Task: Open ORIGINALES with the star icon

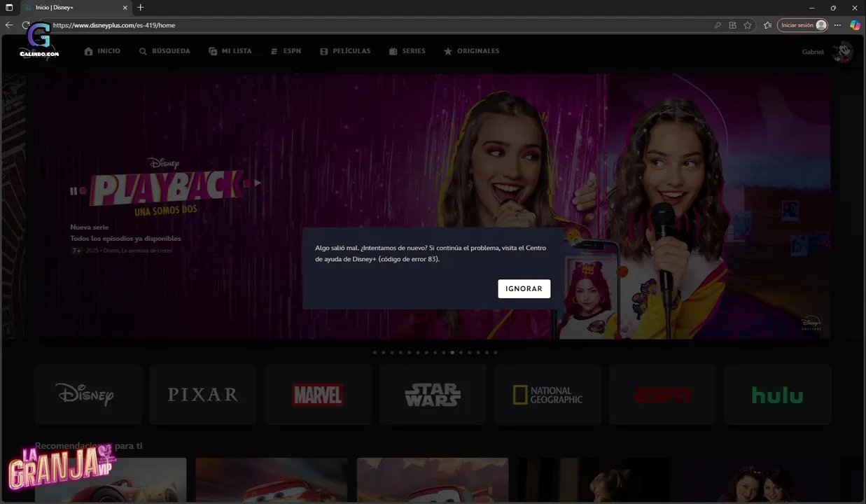Action: click(471, 51)
